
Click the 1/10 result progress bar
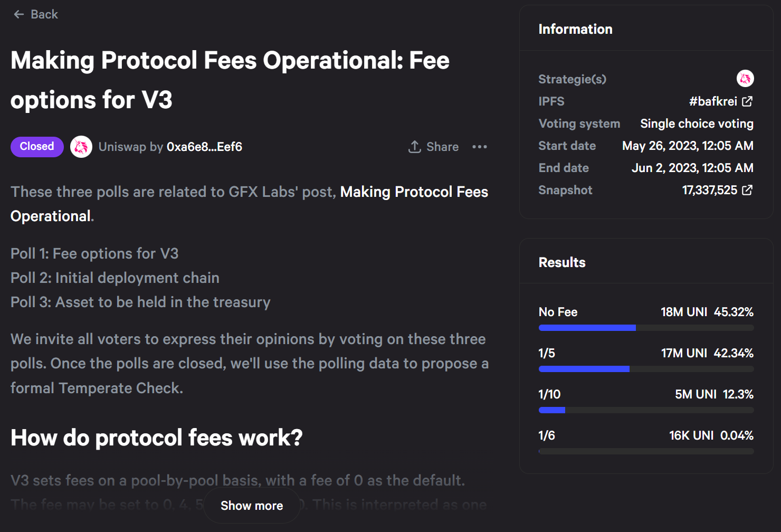coord(646,410)
